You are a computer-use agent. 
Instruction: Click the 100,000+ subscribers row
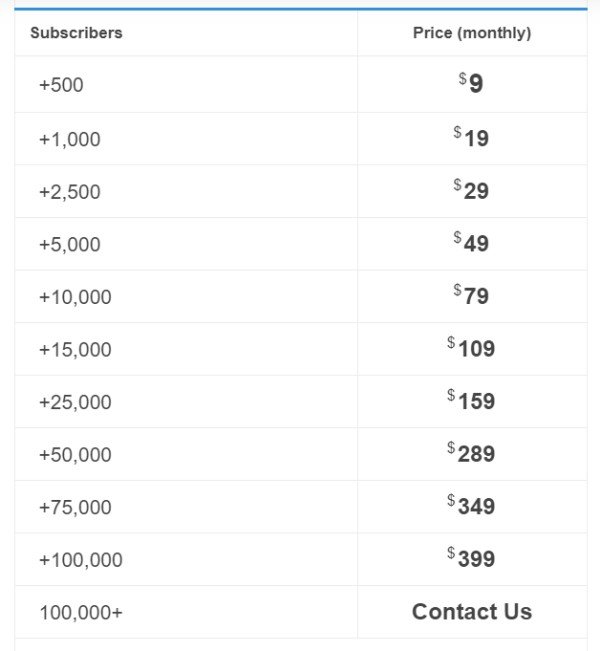[x=301, y=612]
